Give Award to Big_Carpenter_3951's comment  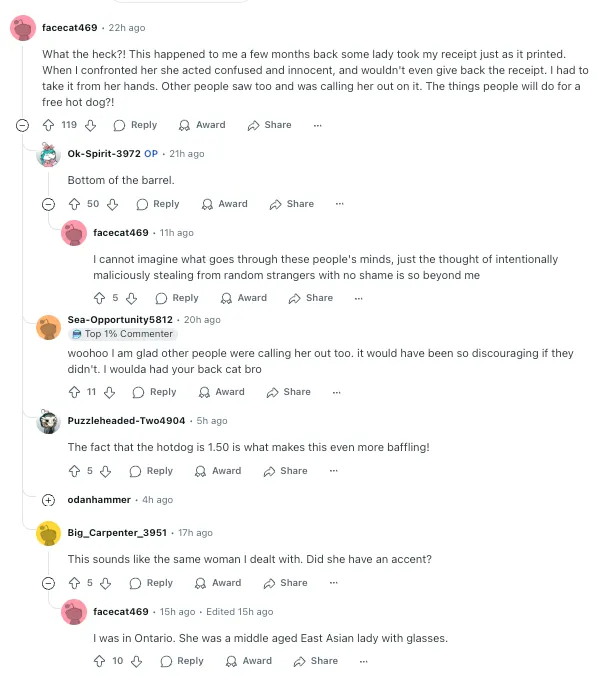pyautogui.click(x=218, y=583)
